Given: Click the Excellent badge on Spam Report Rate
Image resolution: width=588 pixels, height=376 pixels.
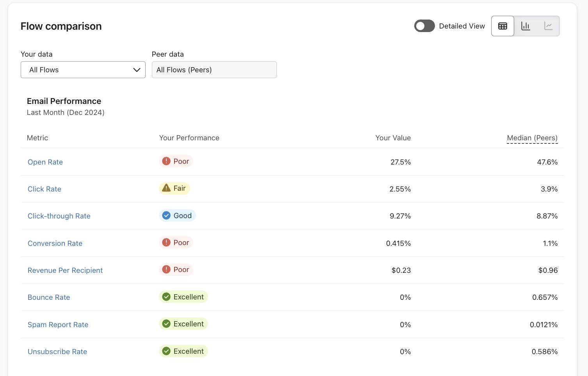Looking at the screenshot, I should 184,324.
